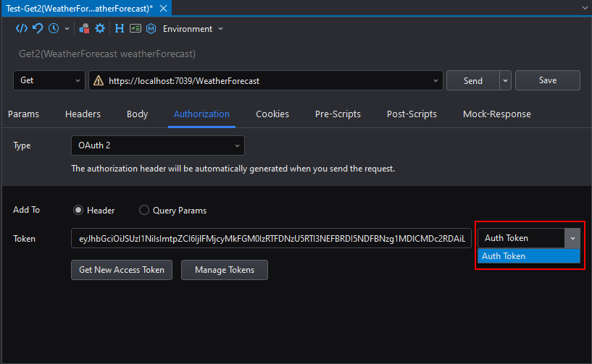This screenshot has width=592, height=364.
Task: Switch to the Headers tab
Action: [x=83, y=114]
